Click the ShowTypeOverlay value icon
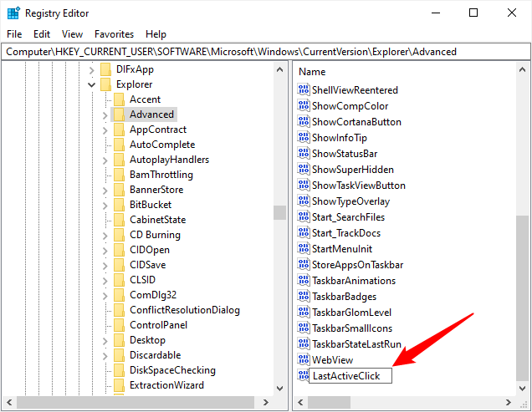532x412 pixels. tap(304, 201)
